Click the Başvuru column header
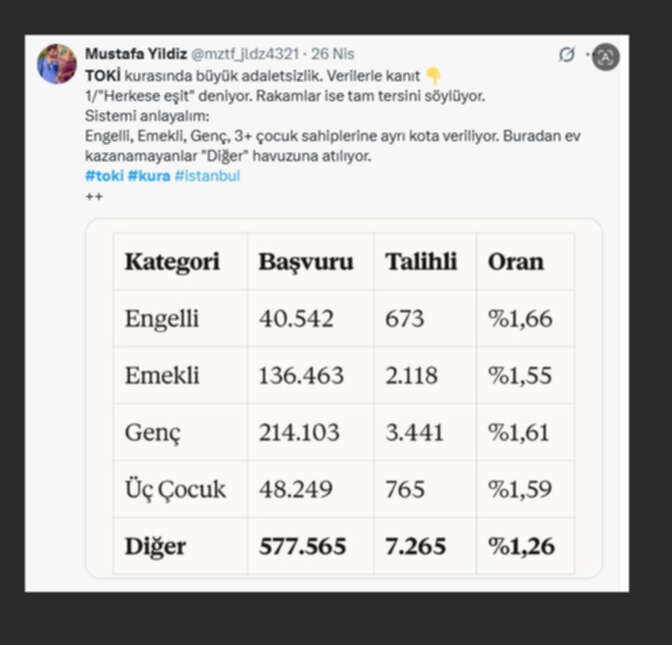Screen dimensions: 672x645 pyautogui.click(x=305, y=262)
